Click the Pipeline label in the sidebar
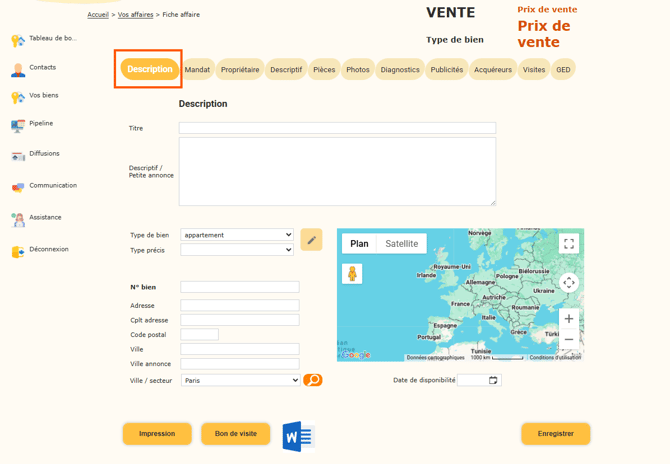This screenshot has height=464, width=670. click(x=41, y=123)
